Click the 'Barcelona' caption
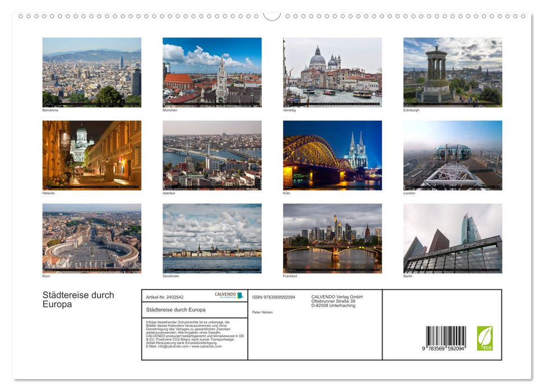 pyautogui.click(x=50, y=110)
